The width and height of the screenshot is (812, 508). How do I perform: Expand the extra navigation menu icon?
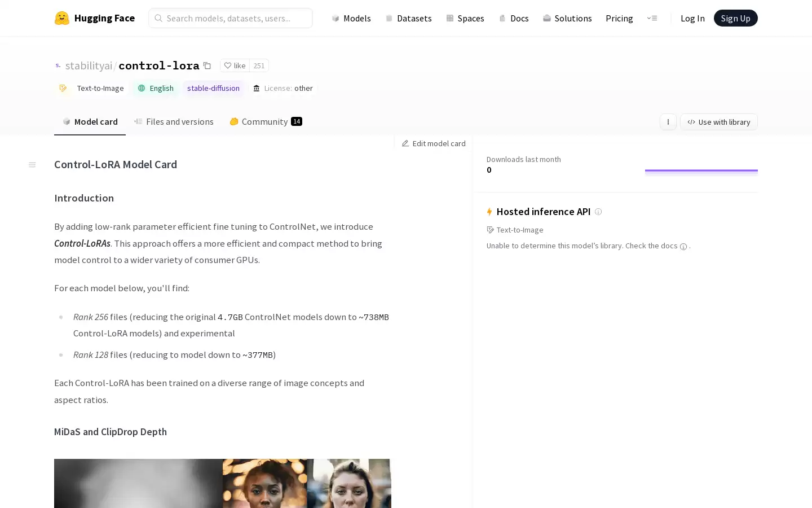tap(652, 18)
